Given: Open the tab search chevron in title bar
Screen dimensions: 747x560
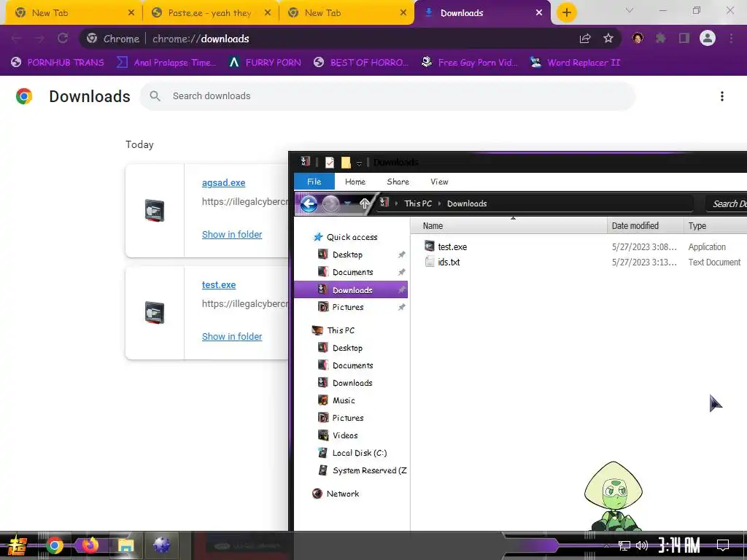Looking at the screenshot, I should pyautogui.click(x=630, y=10).
